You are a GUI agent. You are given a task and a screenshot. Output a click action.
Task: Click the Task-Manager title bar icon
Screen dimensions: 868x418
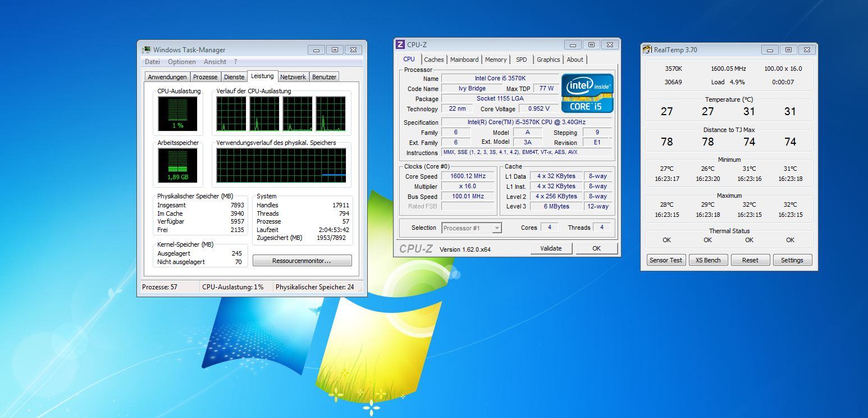click(x=147, y=50)
